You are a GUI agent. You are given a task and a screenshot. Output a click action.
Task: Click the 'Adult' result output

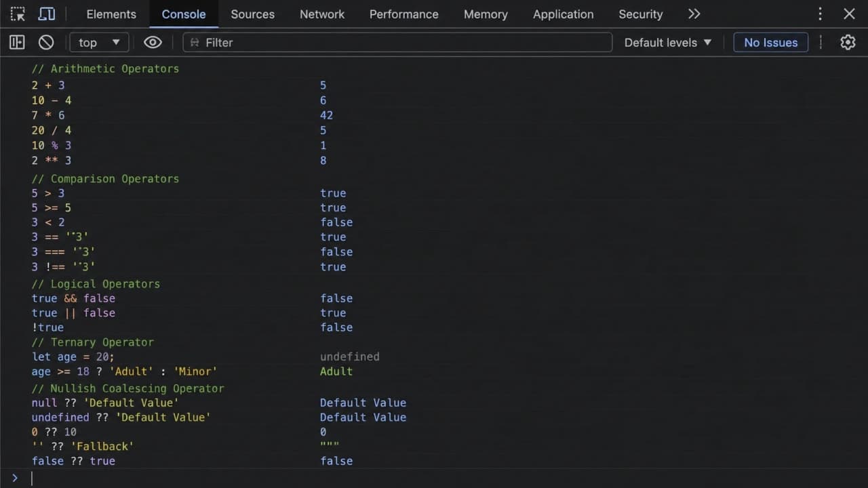336,371
